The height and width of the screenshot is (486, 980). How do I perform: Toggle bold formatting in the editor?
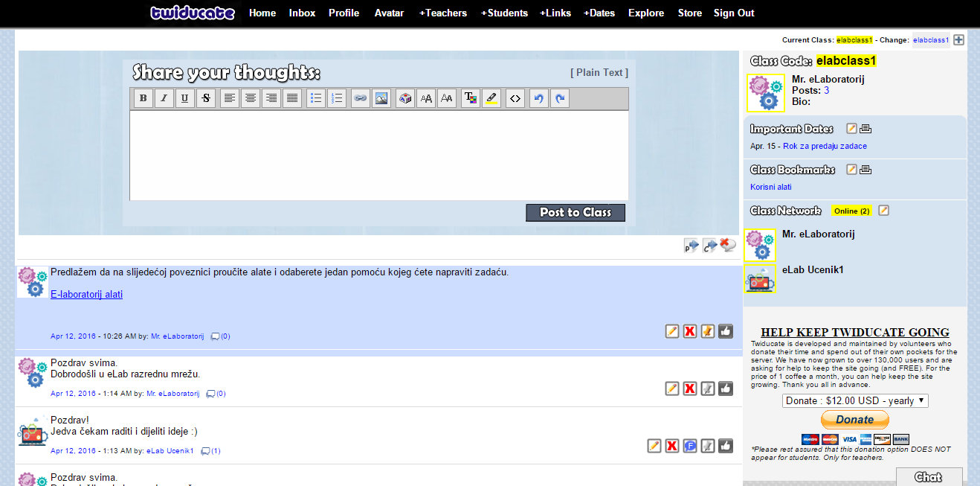pos(144,98)
